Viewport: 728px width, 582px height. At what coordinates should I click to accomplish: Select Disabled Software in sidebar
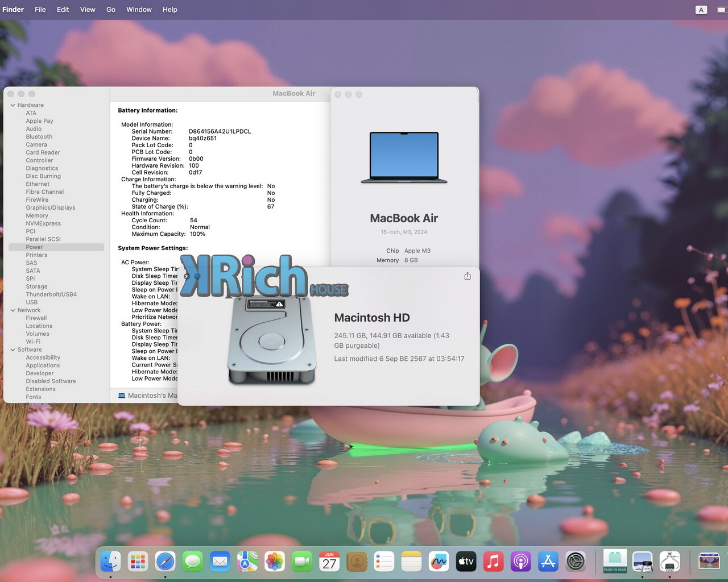[51, 381]
